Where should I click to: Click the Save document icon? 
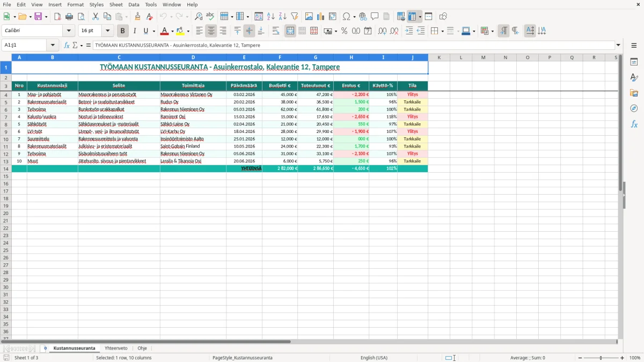pyautogui.click(x=38, y=17)
